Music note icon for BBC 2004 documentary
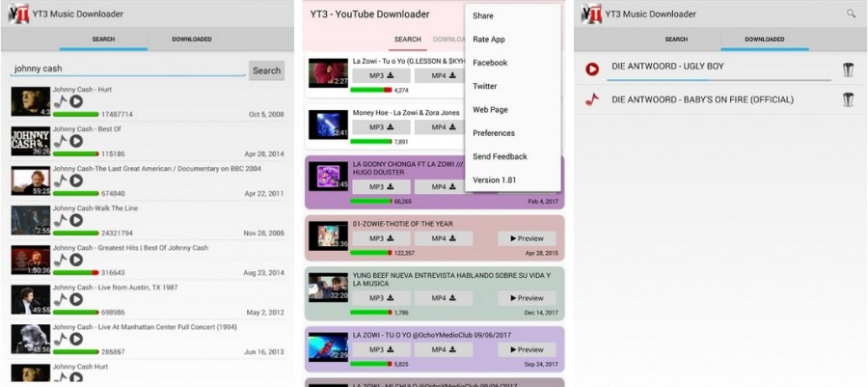Viewport: 868px width, 387px height. [x=61, y=180]
